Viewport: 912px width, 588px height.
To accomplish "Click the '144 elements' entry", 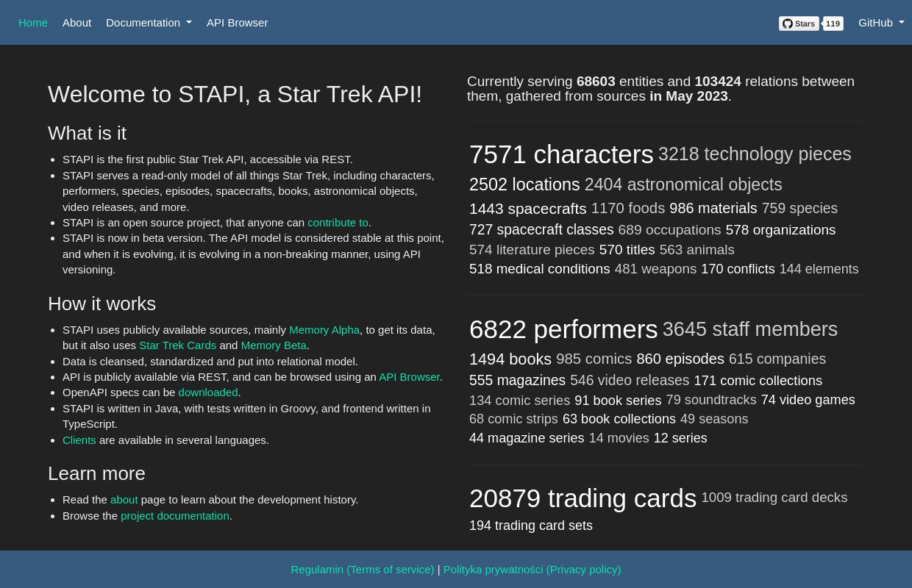I will (819, 269).
